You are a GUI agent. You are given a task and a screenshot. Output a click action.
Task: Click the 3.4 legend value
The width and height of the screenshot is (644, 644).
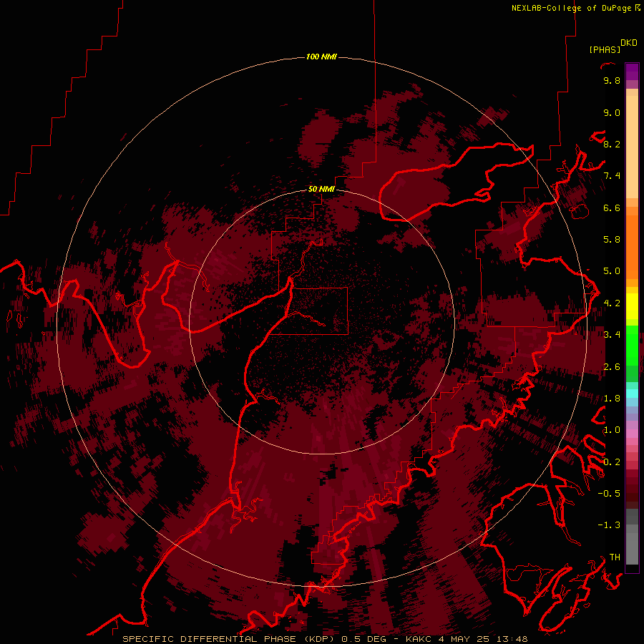pos(612,335)
